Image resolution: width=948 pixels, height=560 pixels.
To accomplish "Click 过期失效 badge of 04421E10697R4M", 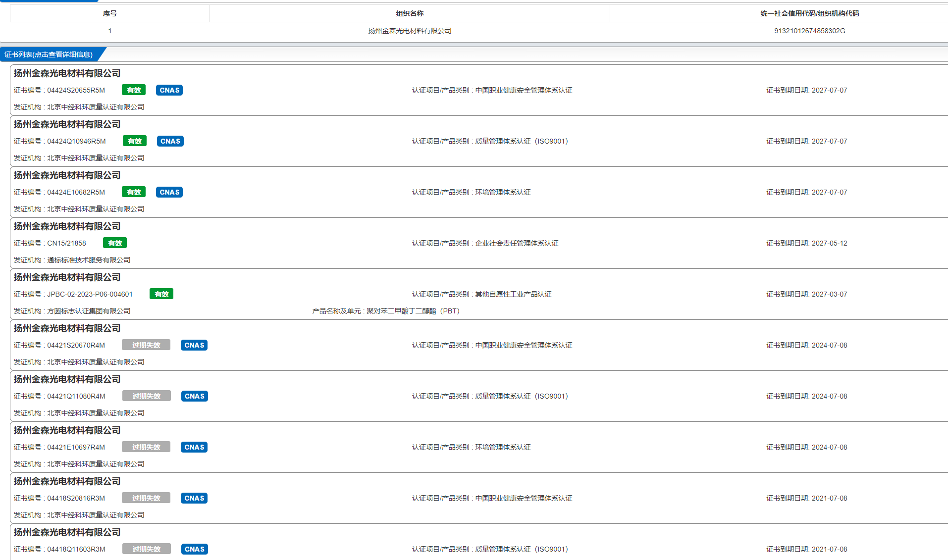I will tap(146, 447).
